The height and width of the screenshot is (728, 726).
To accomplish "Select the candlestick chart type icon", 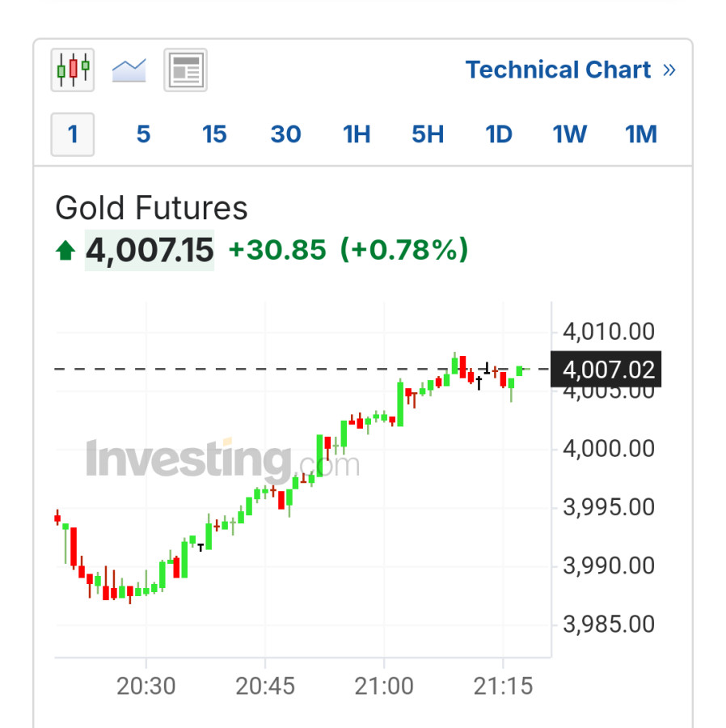I will pyautogui.click(x=73, y=70).
